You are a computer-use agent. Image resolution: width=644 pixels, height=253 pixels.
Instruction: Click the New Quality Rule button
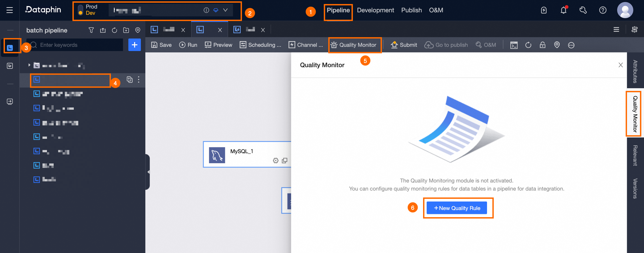(x=457, y=208)
